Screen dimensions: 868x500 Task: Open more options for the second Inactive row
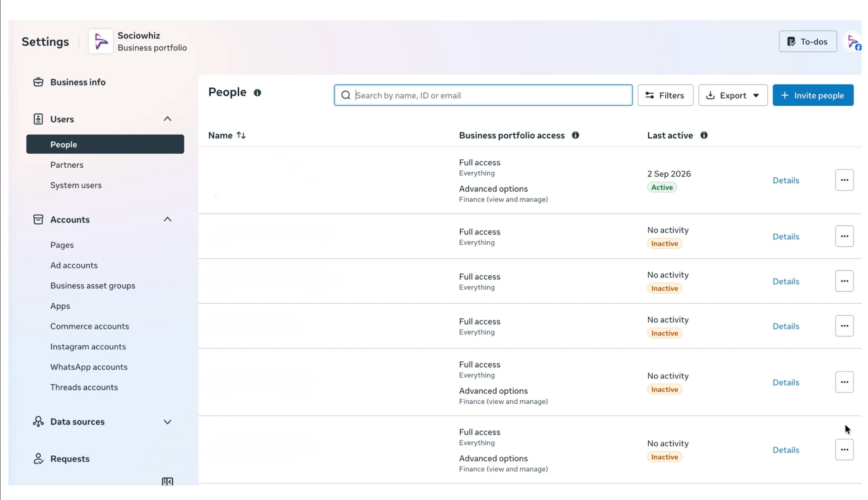(x=844, y=281)
